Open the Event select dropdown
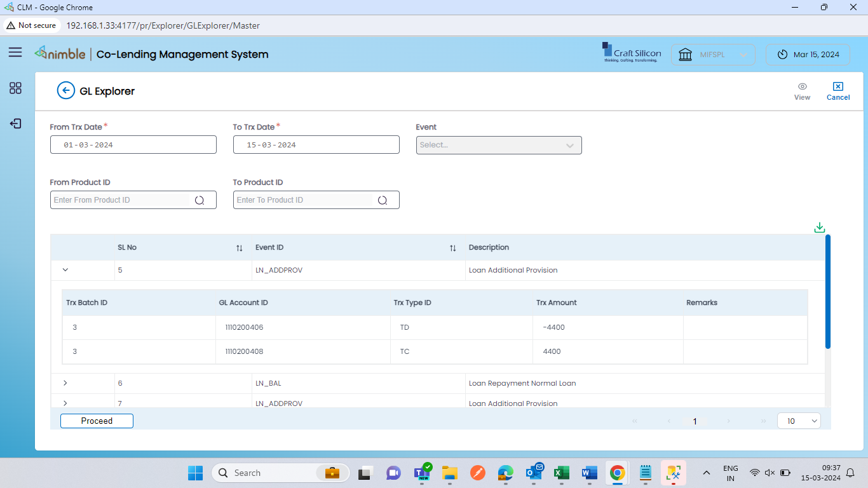868x488 pixels. 499,145
